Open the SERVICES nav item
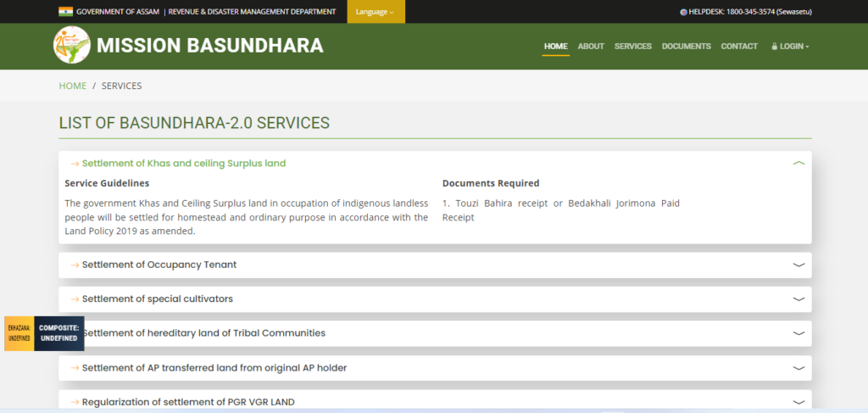The image size is (868, 413). (632, 47)
